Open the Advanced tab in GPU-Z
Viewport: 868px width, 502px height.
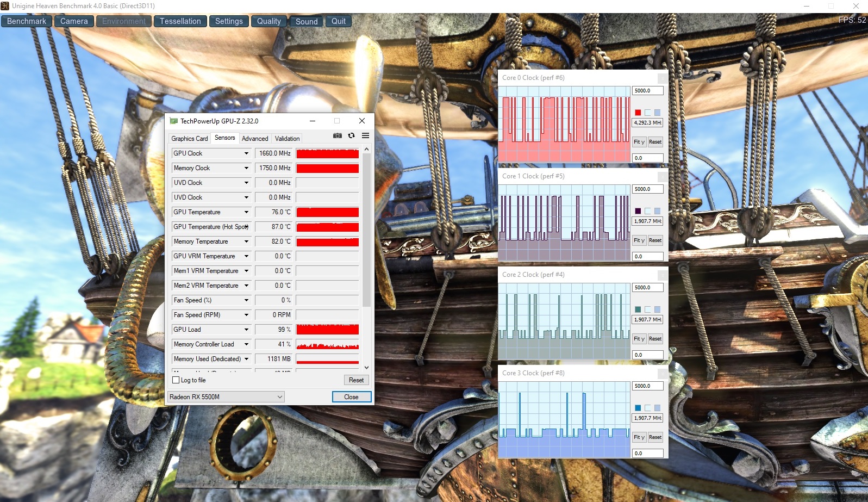[255, 139]
